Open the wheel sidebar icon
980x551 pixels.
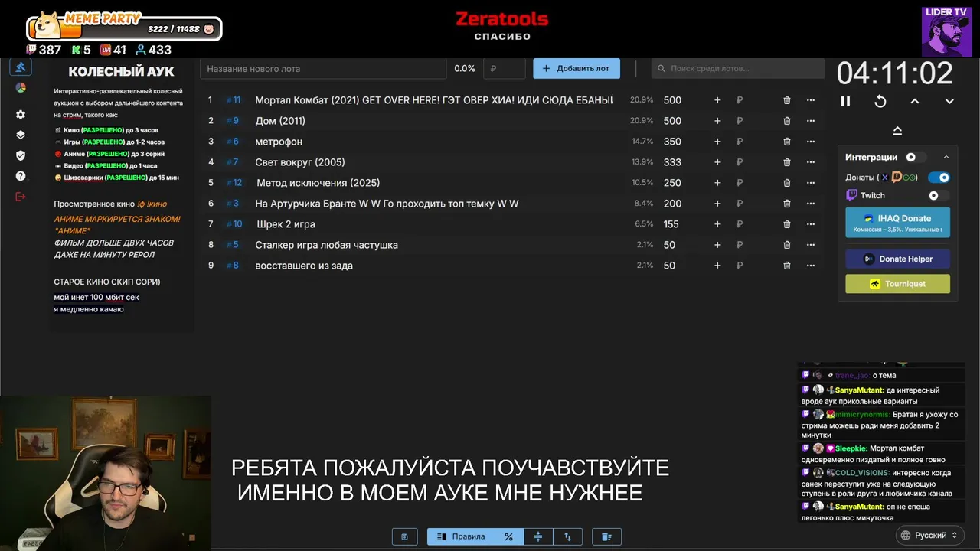(x=21, y=88)
